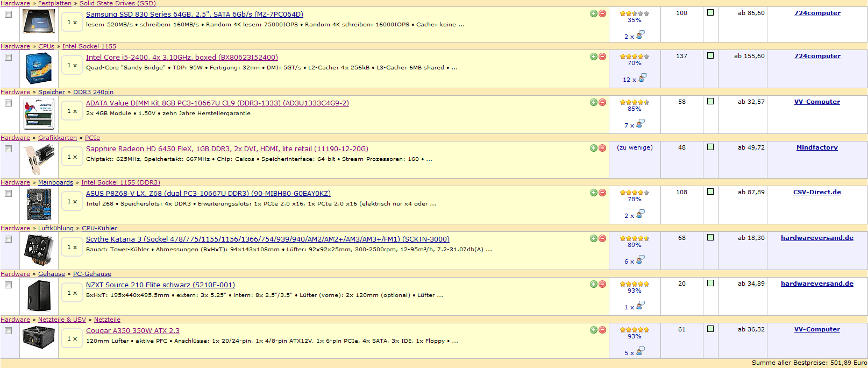Visit Mindfactory shop link
The width and height of the screenshot is (868, 368).
(x=817, y=147)
